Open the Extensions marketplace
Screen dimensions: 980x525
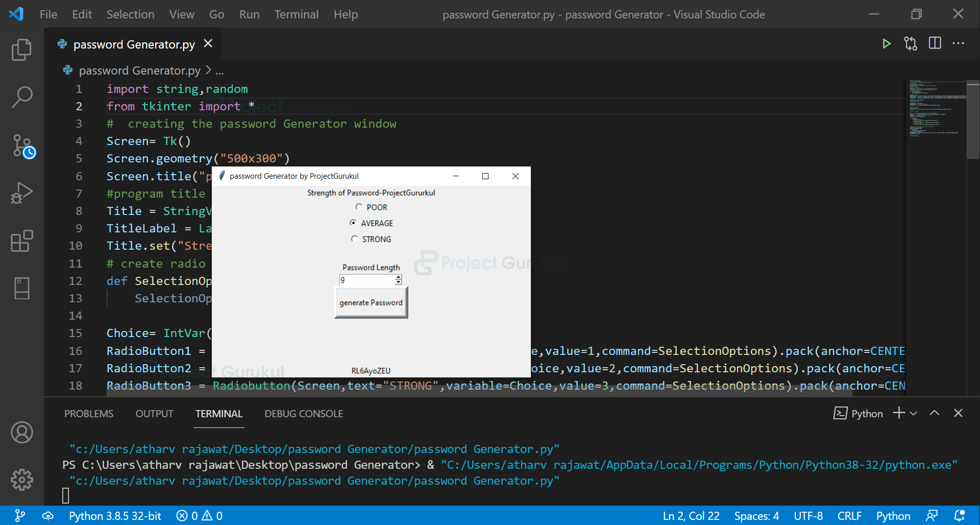21,241
